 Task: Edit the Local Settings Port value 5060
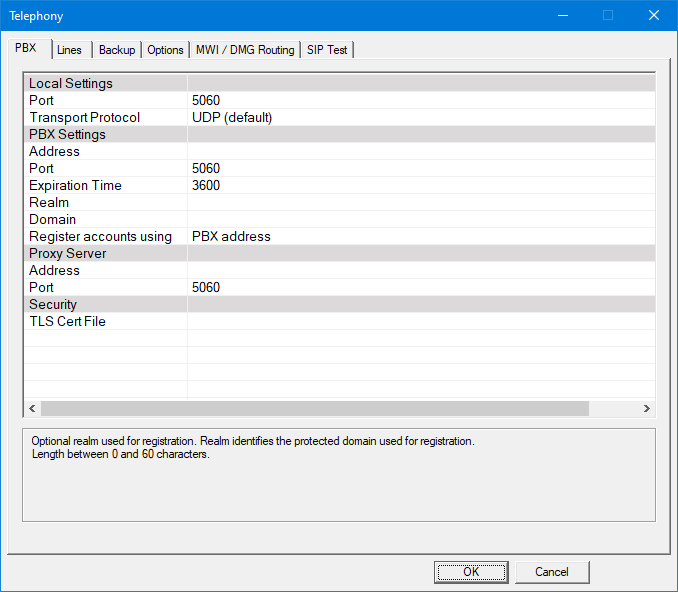(420, 101)
